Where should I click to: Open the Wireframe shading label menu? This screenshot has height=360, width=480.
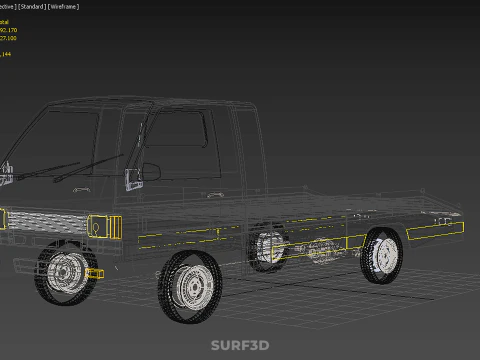(x=63, y=7)
